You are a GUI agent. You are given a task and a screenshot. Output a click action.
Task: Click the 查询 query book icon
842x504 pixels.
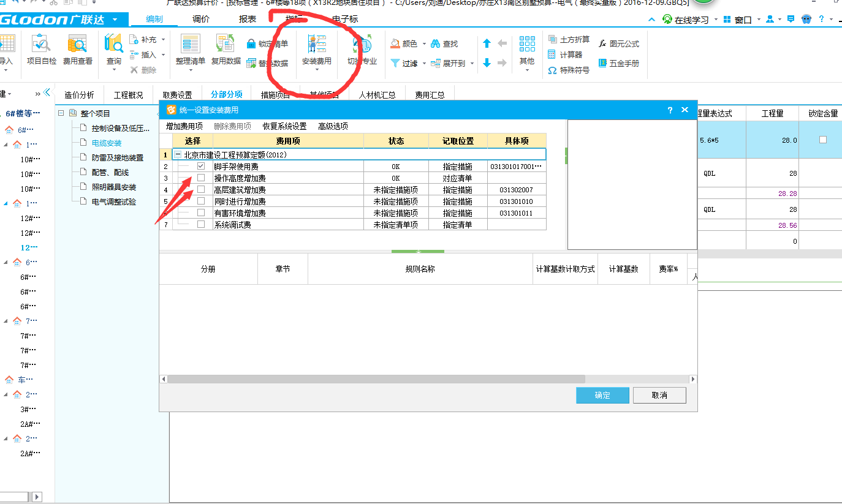114,44
